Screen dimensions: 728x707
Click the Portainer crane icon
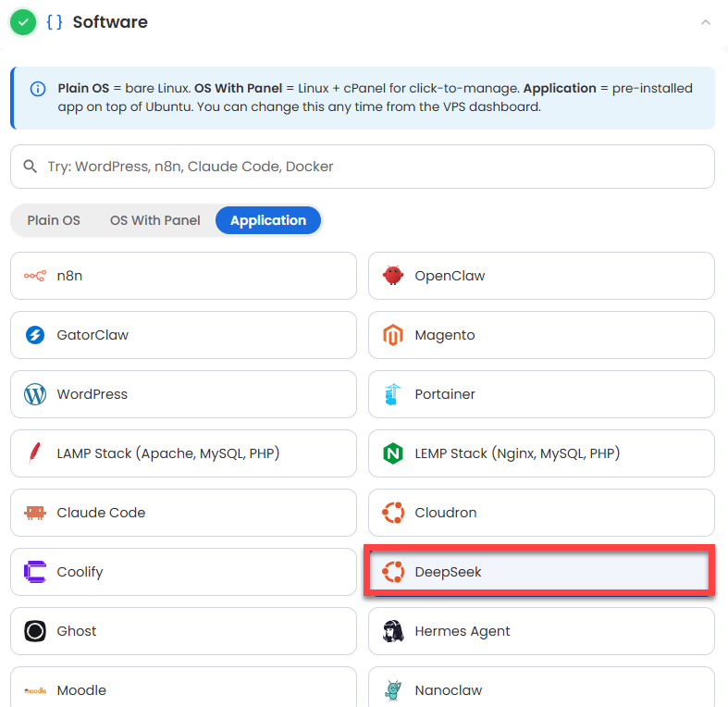pyautogui.click(x=393, y=394)
